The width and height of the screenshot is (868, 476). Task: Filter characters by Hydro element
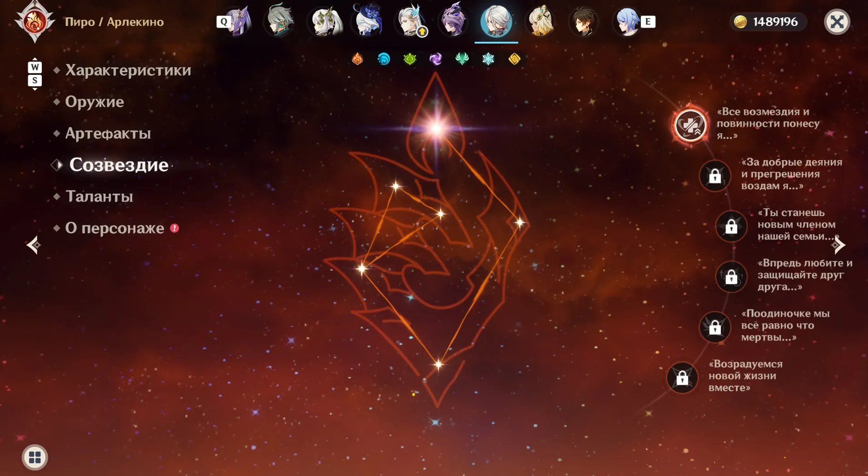[384, 59]
